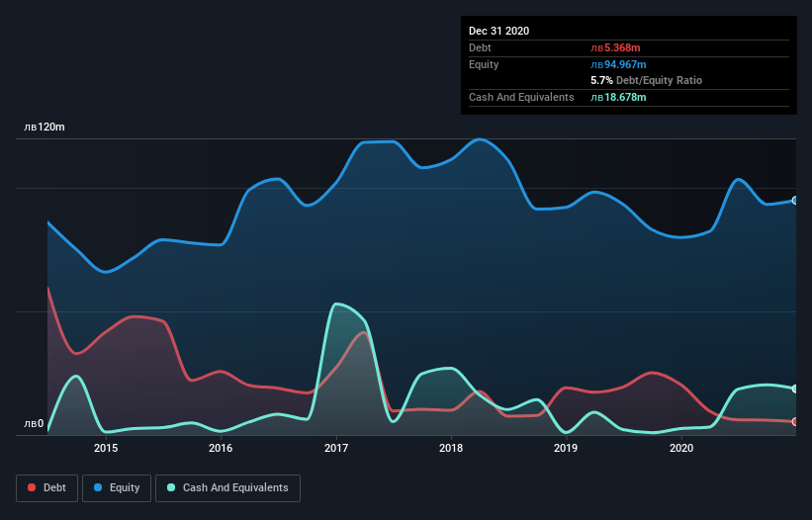
Task: Click the 2016 x-axis label
Action: 221,448
